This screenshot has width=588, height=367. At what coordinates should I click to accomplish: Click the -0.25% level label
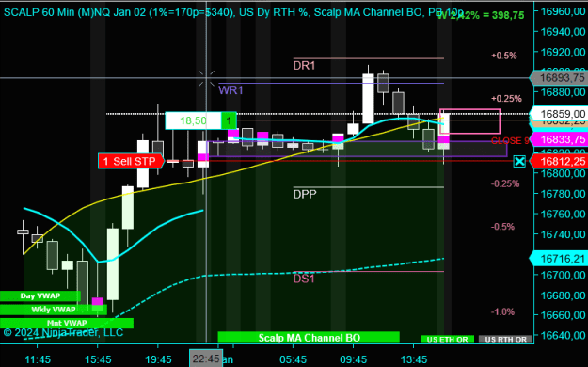[505, 183]
